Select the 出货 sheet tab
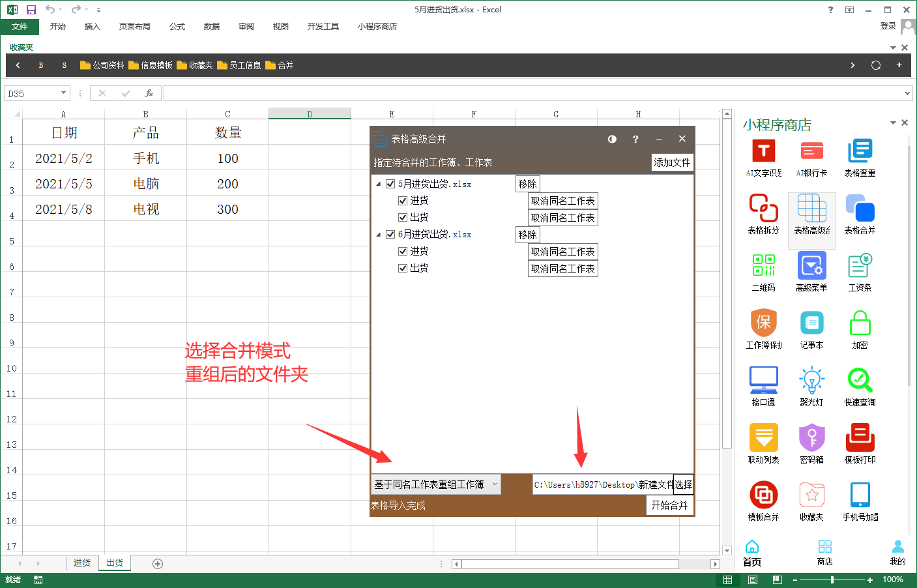This screenshot has height=588, width=917. tap(115, 563)
